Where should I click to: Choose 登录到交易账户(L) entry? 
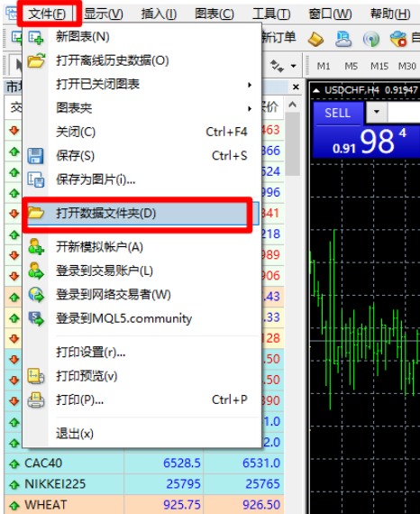point(142,271)
